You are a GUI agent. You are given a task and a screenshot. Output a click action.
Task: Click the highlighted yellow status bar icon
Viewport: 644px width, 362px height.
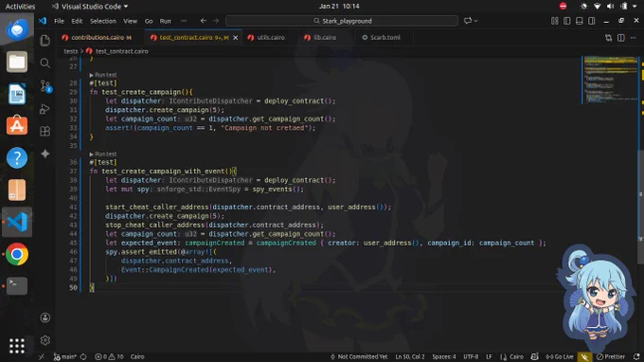coord(584,356)
